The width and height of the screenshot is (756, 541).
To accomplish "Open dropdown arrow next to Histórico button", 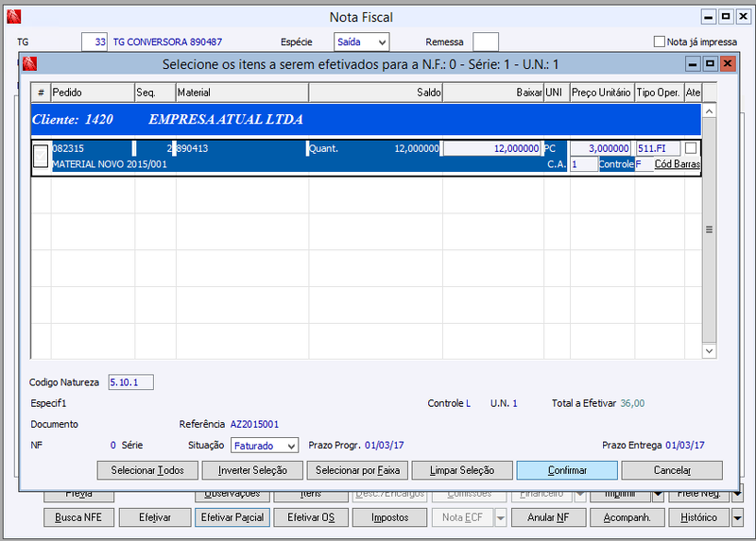I will pyautogui.click(x=737, y=518).
